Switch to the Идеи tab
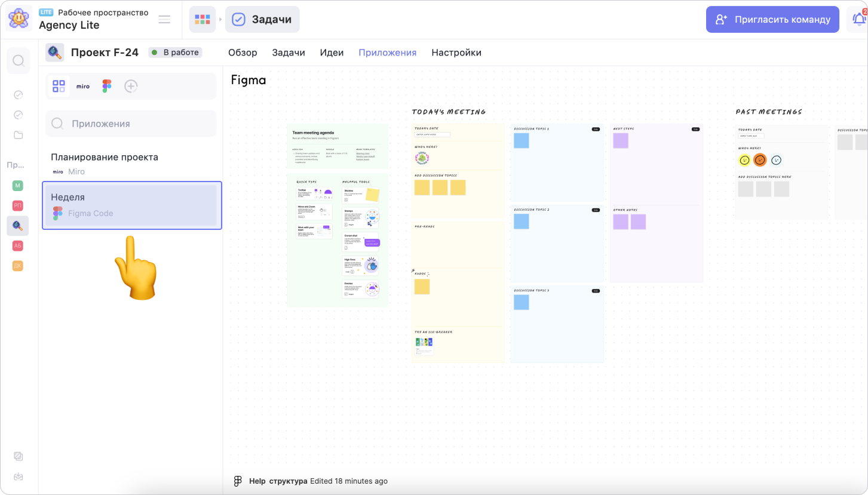The width and height of the screenshot is (868, 495). pos(332,53)
